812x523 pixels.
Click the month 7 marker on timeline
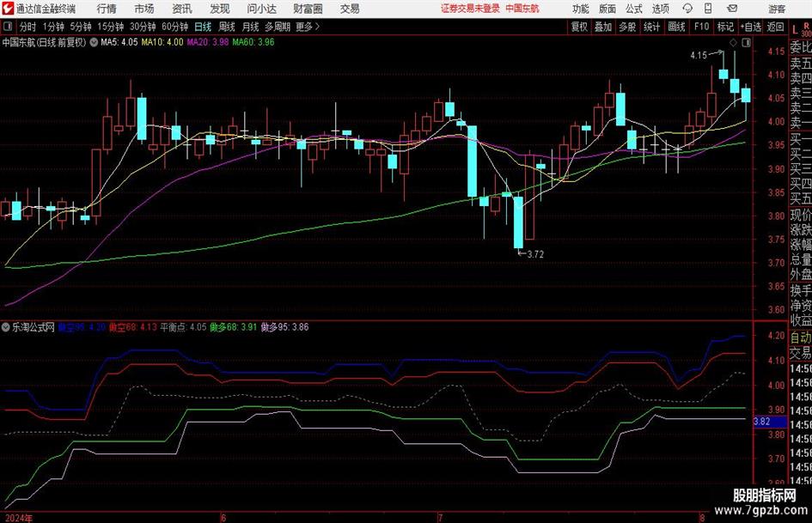[440, 518]
